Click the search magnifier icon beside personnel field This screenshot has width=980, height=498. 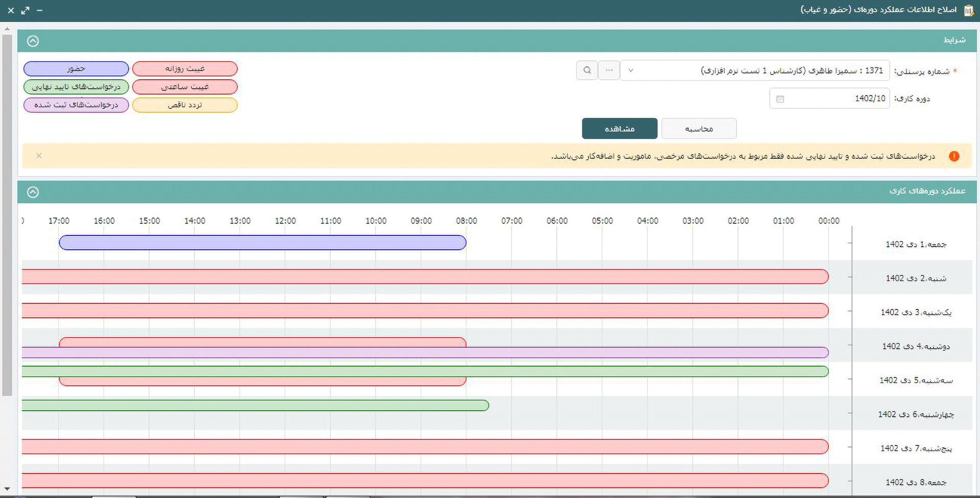(x=587, y=70)
